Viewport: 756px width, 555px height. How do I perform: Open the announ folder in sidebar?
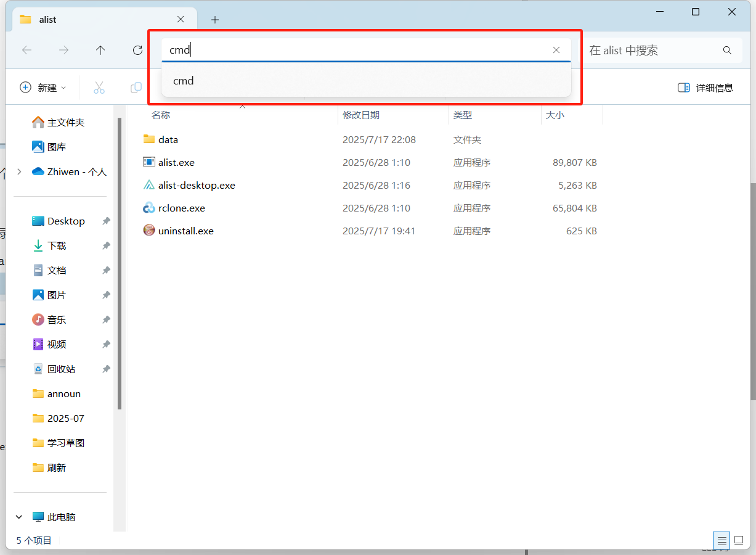(56, 393)
